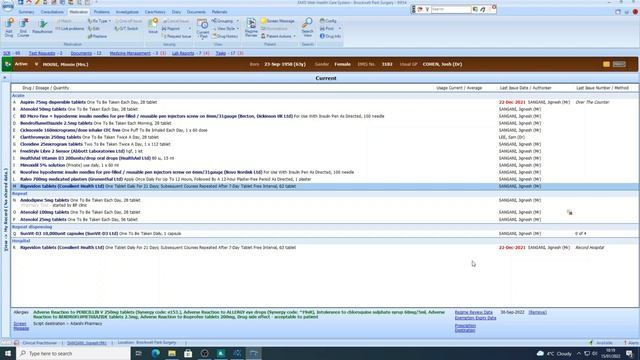Click the Link problems ribbon button
This screenshot has height=360, width=640.
[70, 29]
